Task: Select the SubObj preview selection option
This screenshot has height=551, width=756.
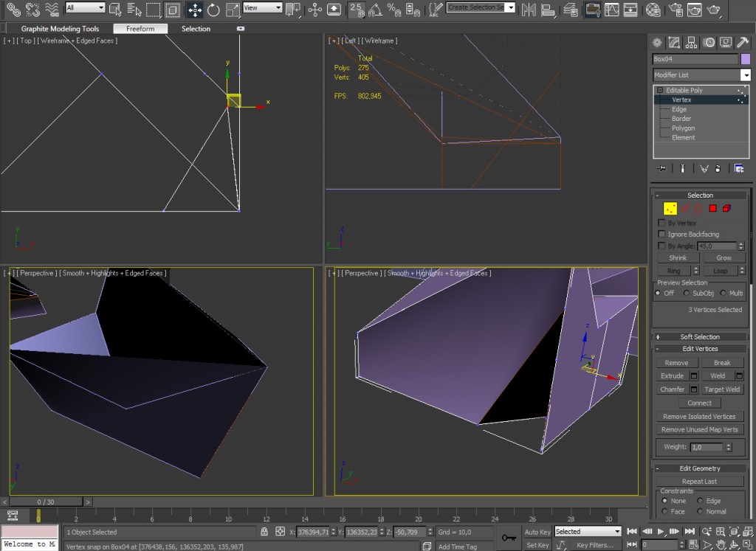Action: [x=687, y=293]
